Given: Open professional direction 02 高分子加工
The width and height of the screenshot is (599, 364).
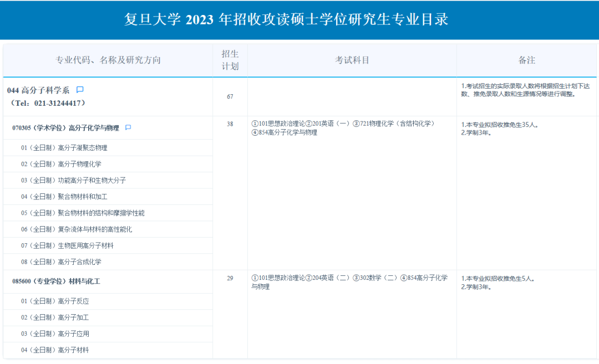Looking at the screenshot, I should tap(55, 317).
